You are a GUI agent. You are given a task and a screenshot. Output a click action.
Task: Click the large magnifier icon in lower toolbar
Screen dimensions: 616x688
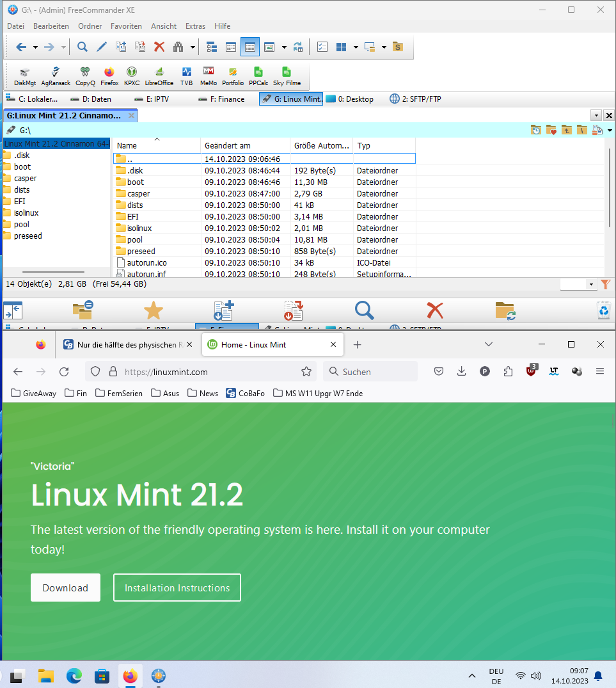tap(365, 310)
